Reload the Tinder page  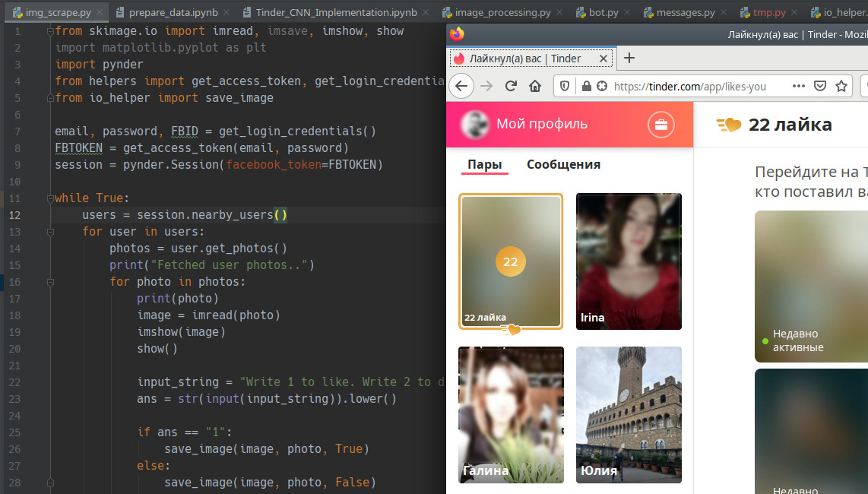(511, 86)
